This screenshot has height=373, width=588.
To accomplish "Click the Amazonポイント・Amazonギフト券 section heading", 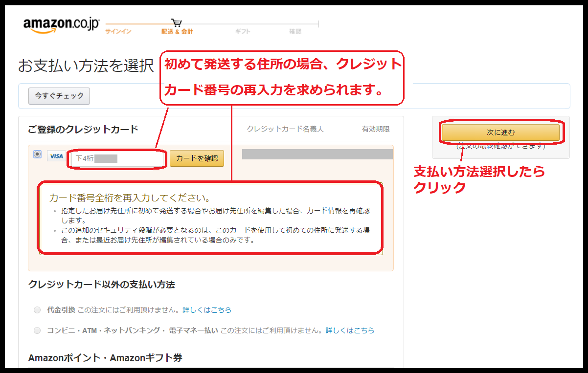I will [105, 358].
